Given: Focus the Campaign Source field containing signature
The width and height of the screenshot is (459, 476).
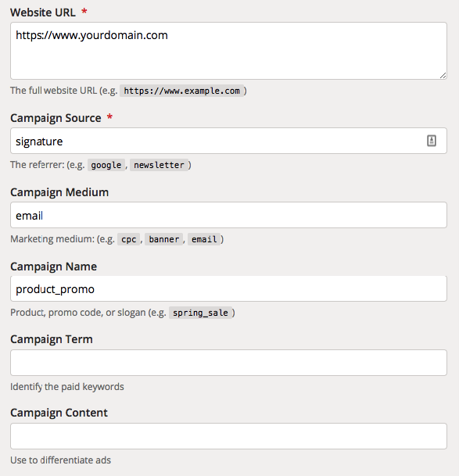Looking at the screenshot, I should click(x=228, y=141).
